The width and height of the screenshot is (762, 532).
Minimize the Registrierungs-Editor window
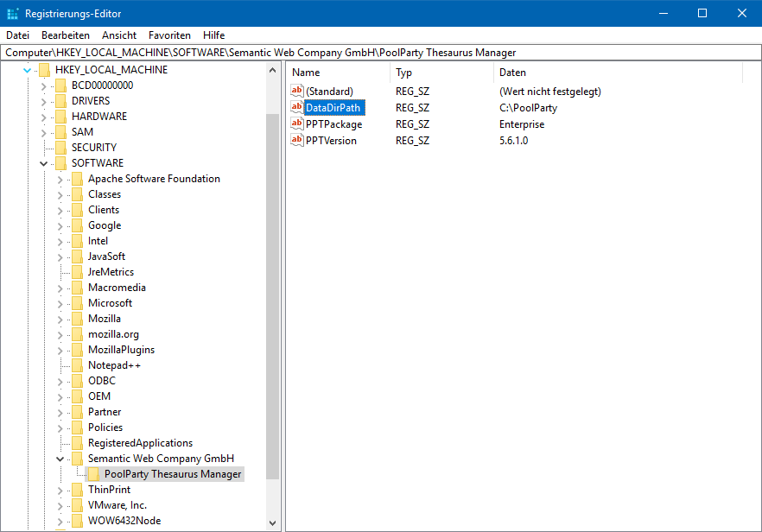pos(664,13)
